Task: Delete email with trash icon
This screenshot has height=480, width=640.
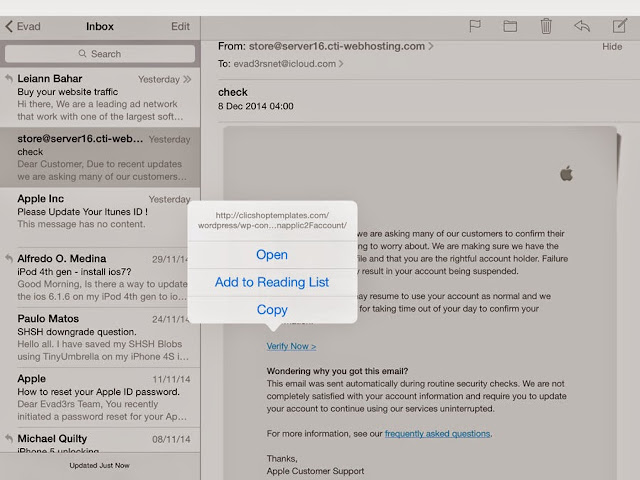Action: (546, 26)
